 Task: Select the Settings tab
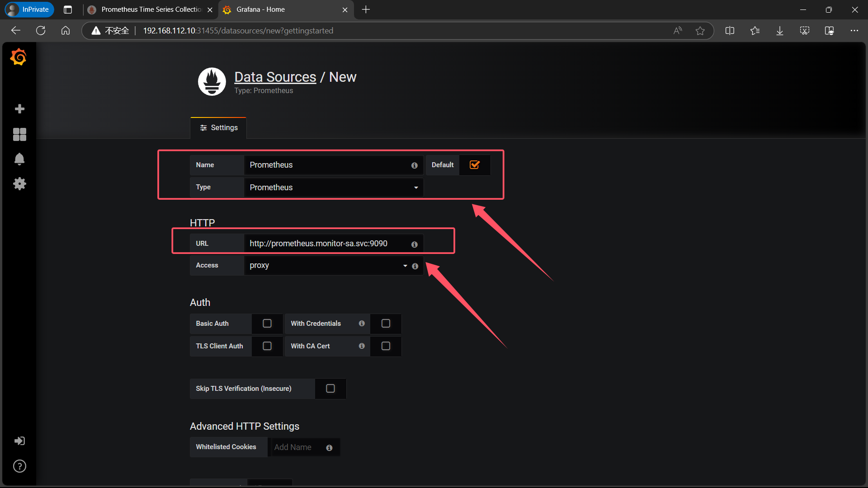219,128
